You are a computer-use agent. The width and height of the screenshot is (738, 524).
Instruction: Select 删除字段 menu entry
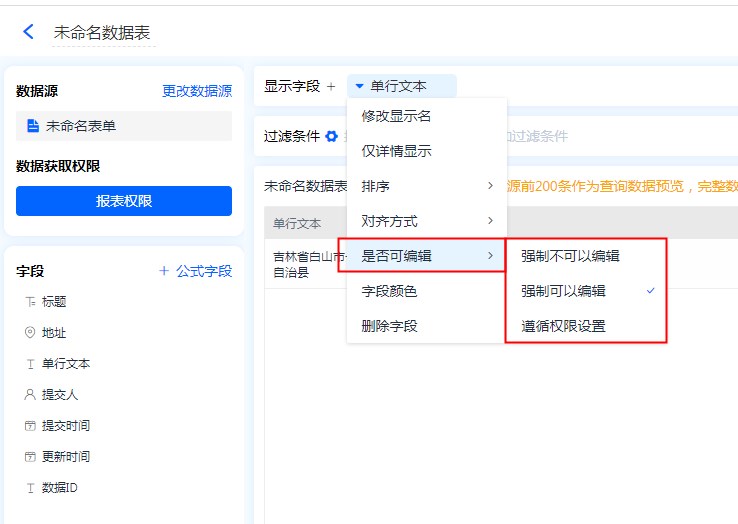pos(389,326)
